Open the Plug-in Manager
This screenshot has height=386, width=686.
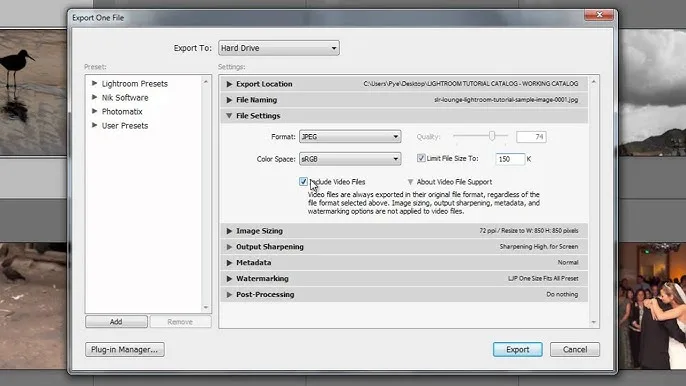pos(125,350)
